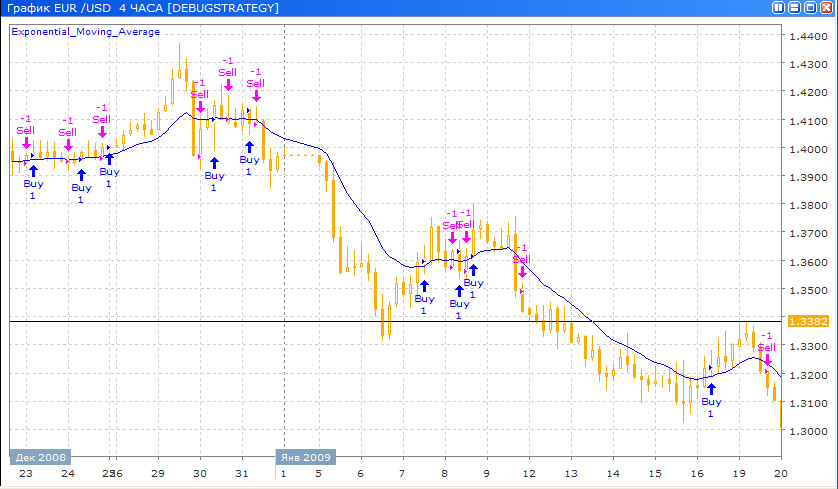Click the 1.4000 level on price axis
838x489 pixels.
point(805,150)
